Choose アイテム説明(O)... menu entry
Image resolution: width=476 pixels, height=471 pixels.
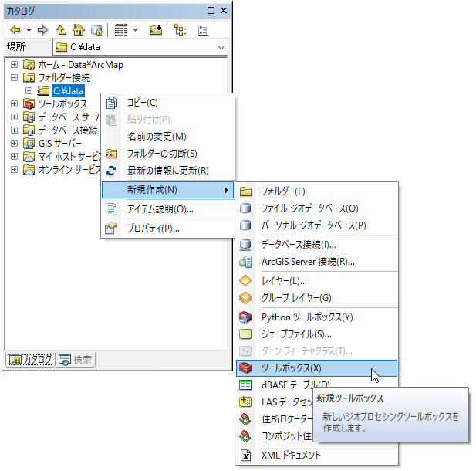click(x=167, y=209)
